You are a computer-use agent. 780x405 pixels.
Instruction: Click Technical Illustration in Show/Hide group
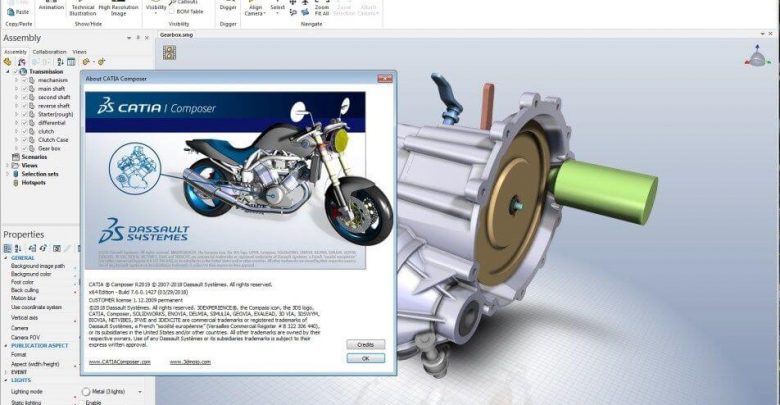click(83, 8)
